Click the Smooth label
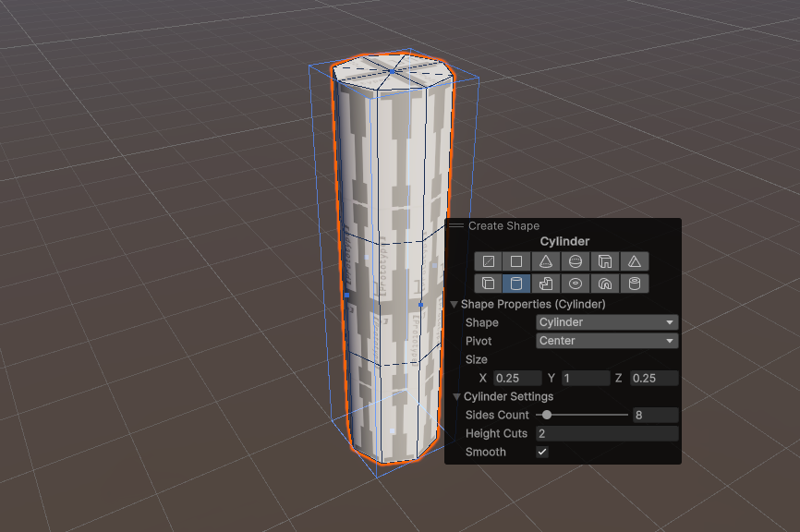 [485, 452]
